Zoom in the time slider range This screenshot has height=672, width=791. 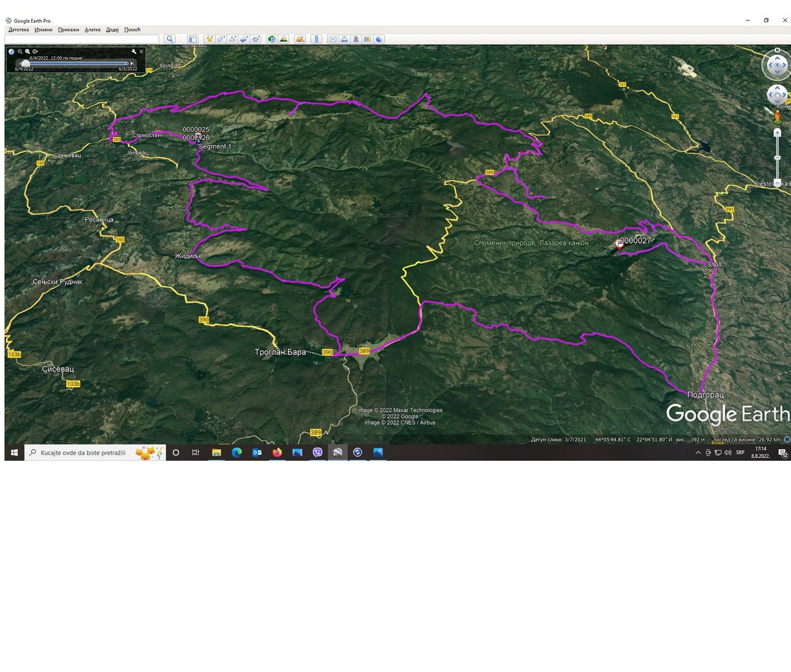(27, 52)
